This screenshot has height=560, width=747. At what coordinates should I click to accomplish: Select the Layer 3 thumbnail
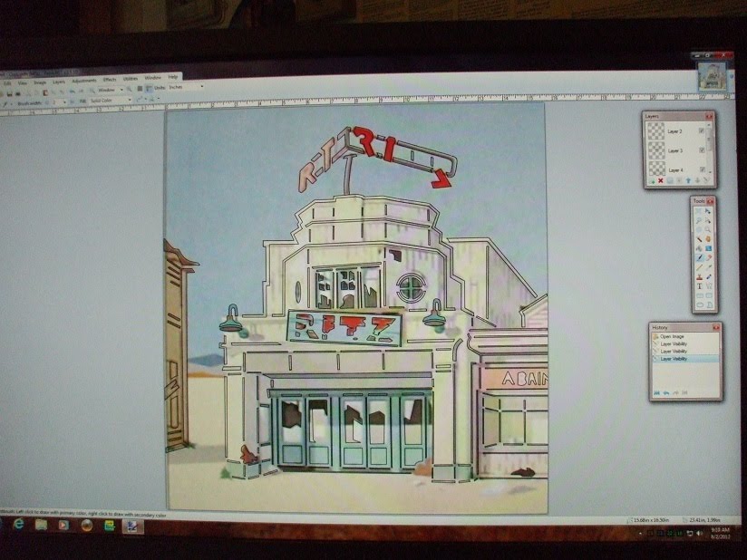coord(655,150)
